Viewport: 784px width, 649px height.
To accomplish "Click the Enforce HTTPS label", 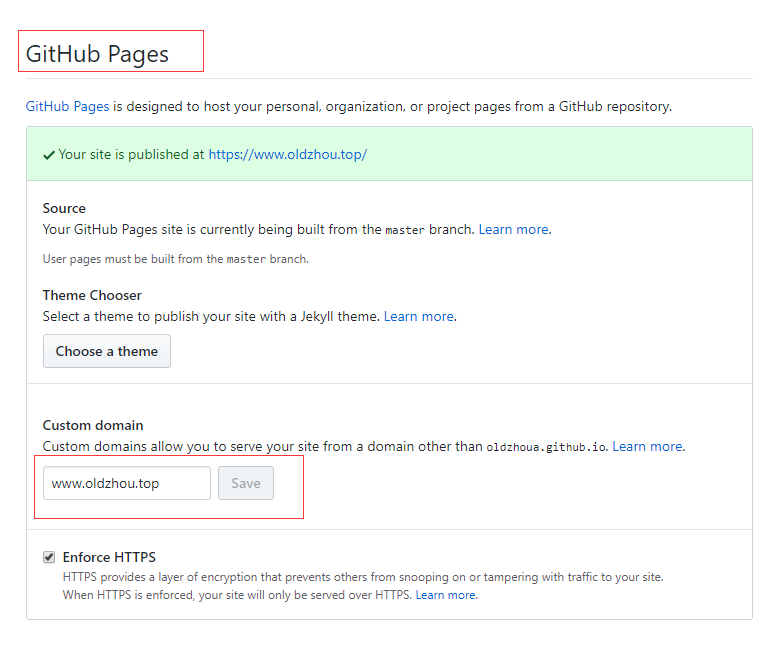I will 109,557.
